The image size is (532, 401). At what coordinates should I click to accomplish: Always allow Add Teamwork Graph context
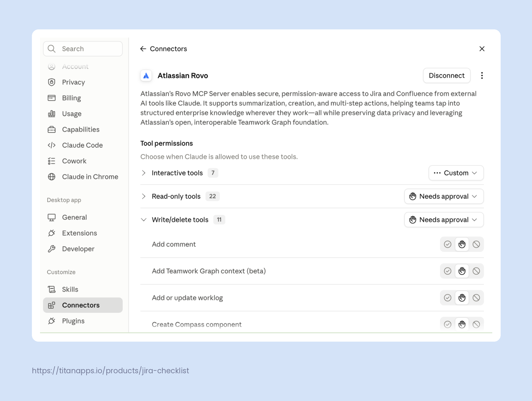tap(447, 271)
